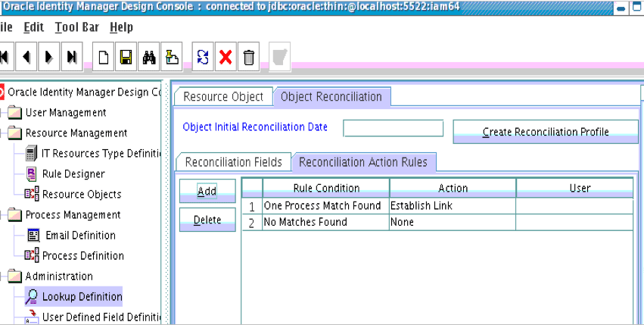This screenshot has height=325, width=644.
Task: Click the Action column header
Action: 453,188
